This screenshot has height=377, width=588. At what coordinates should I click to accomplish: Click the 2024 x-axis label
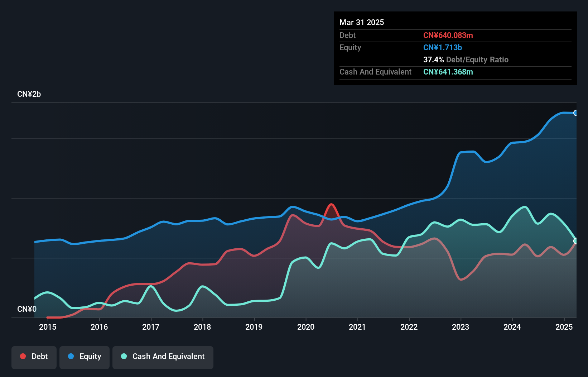(512, 327)
